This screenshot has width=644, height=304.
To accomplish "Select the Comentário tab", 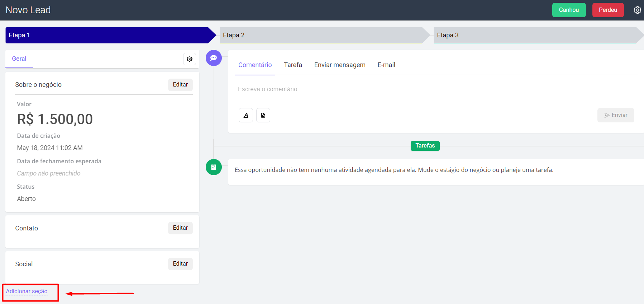I will pos(255,65).
